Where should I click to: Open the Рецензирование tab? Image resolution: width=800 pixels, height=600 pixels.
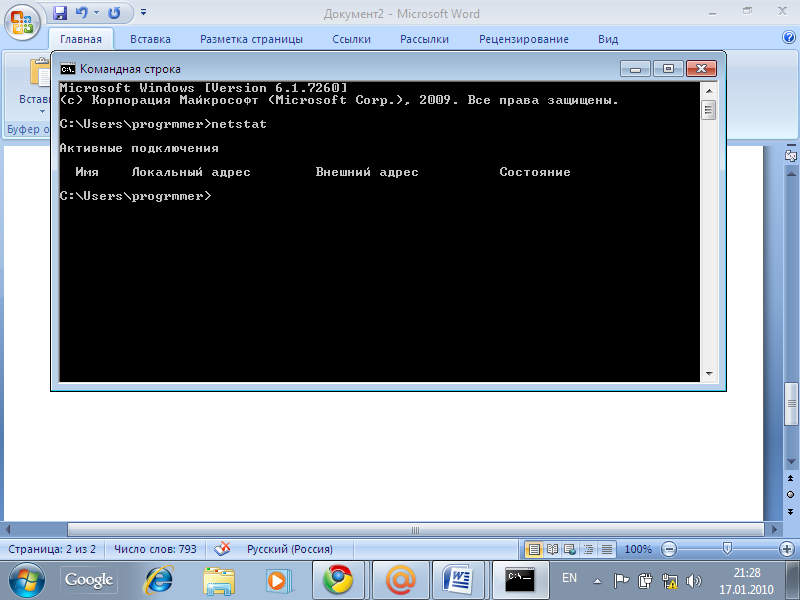(523, 39)
